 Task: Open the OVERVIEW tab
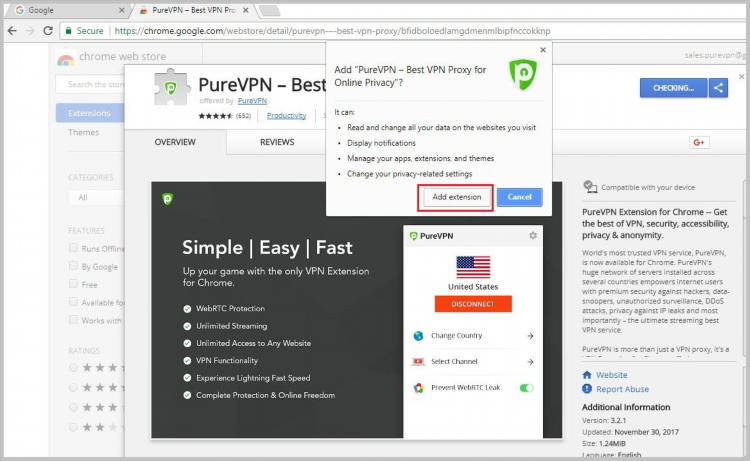(x=175, y=142)
